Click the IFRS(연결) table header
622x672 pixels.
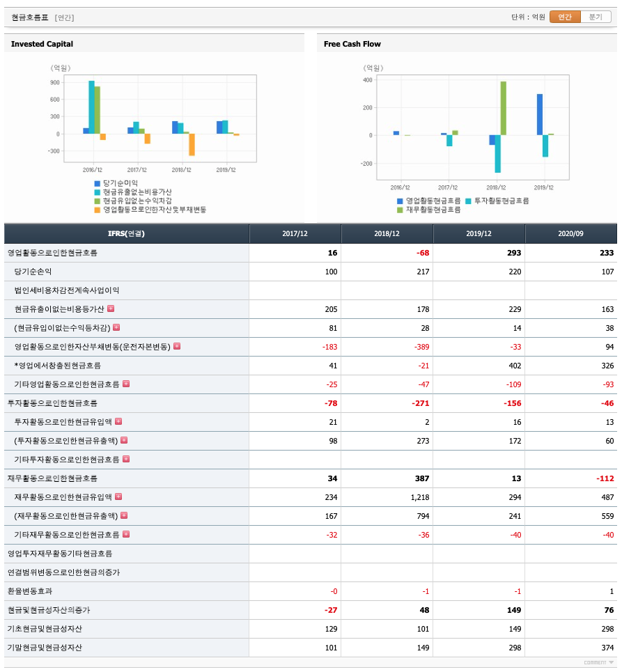[x=127, y=233]
